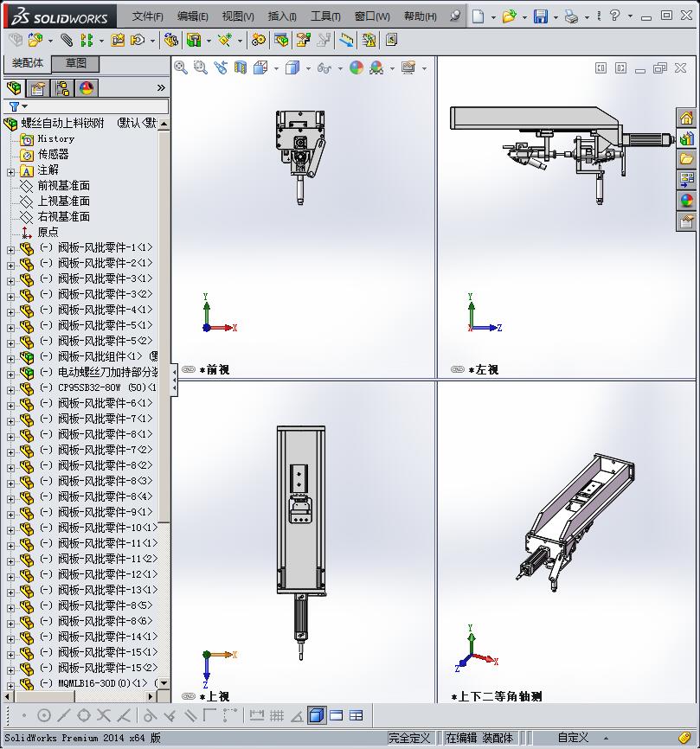Click the Zoom to Area icon
Screen dimensions: 700x749
201,67
